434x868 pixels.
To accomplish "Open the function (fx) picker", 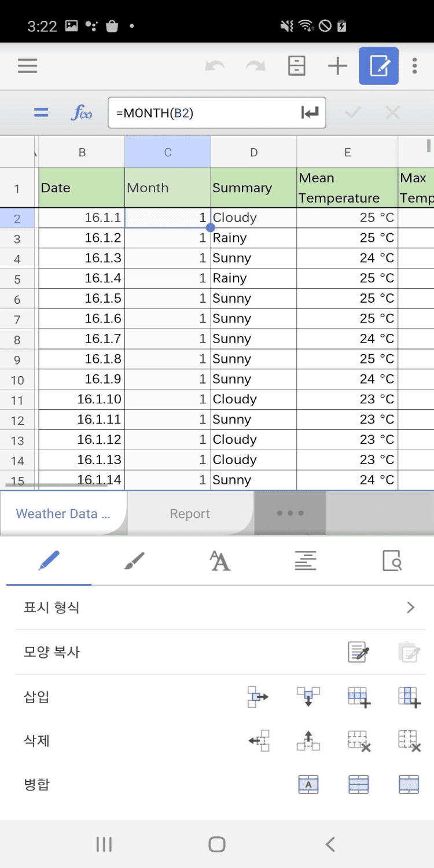I will coord(82,112).
